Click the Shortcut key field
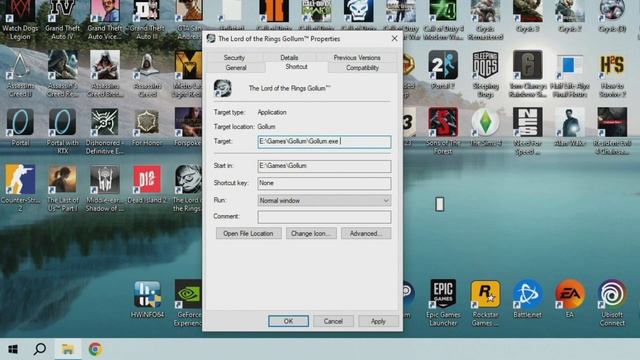 pyautogui.click(x=324, y=183)
